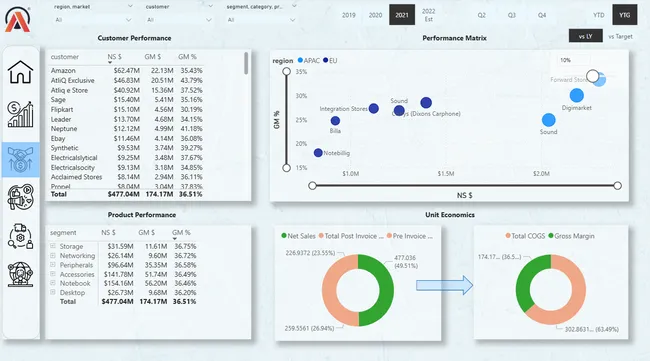
Task: Click the Notebillig bubble in scatter chart
Action: [x=318, y=153]
